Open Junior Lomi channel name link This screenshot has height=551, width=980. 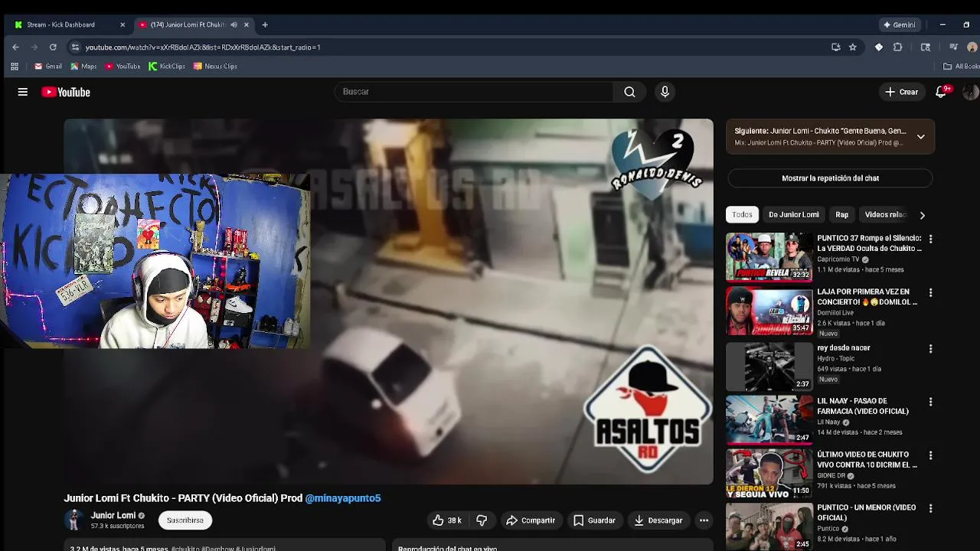click(x=113, y=516)
